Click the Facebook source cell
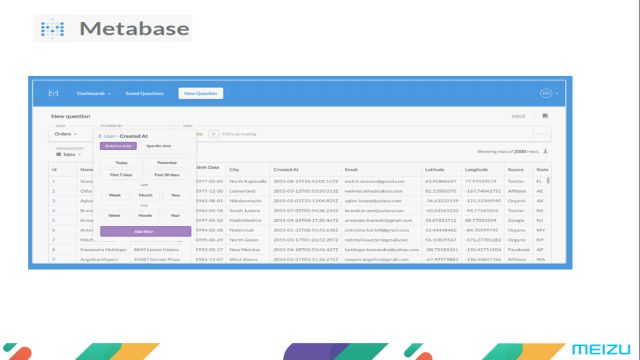Image resolution: width=640 pixels, height=360 pixels. pyautogui.click(x=519, y=249)
